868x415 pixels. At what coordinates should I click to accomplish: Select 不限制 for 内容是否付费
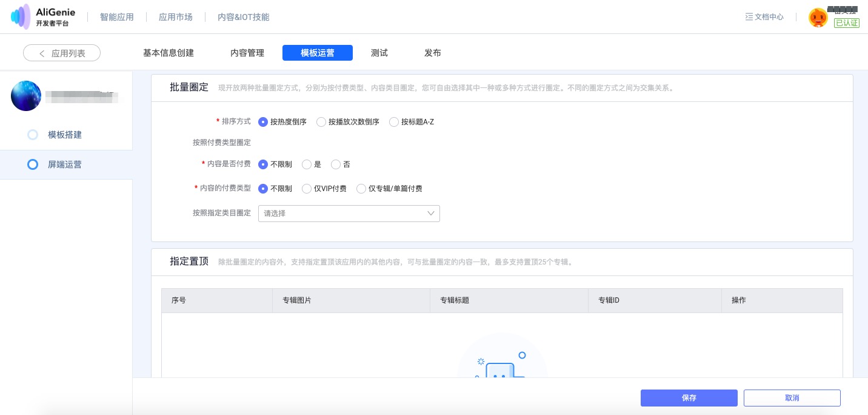(x=263, y=164)
